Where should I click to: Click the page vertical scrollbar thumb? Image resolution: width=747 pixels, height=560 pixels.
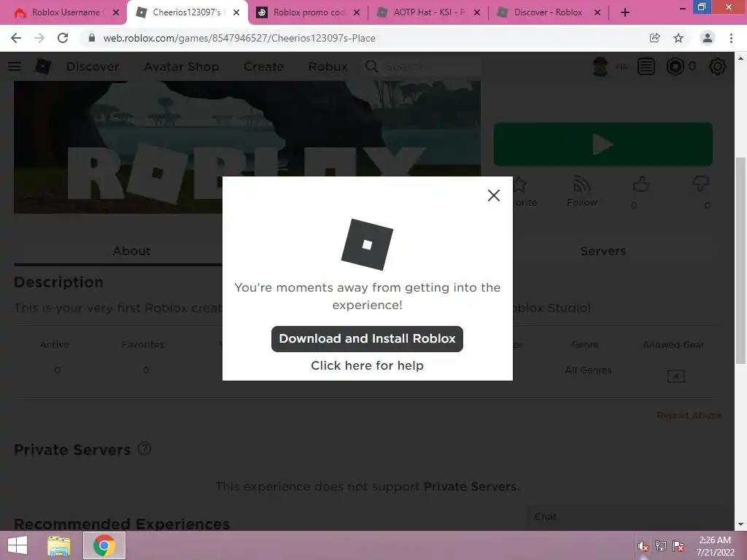pos(740,260)
